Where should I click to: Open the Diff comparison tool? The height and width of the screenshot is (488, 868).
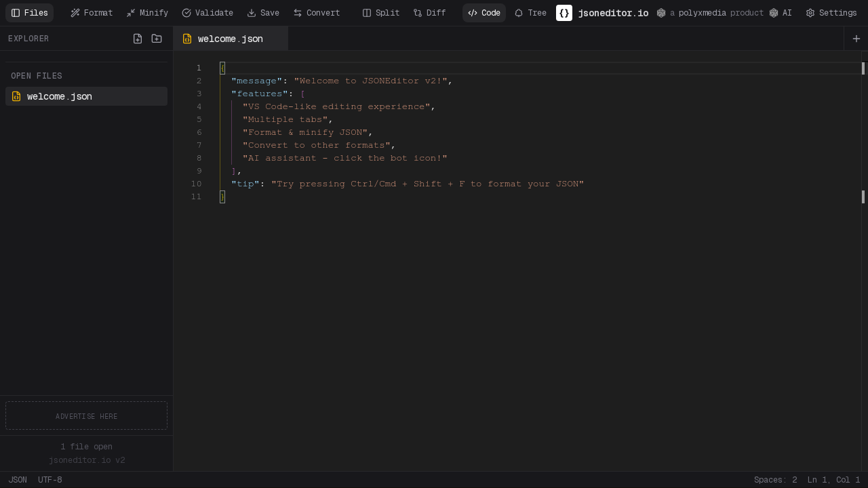418,12
